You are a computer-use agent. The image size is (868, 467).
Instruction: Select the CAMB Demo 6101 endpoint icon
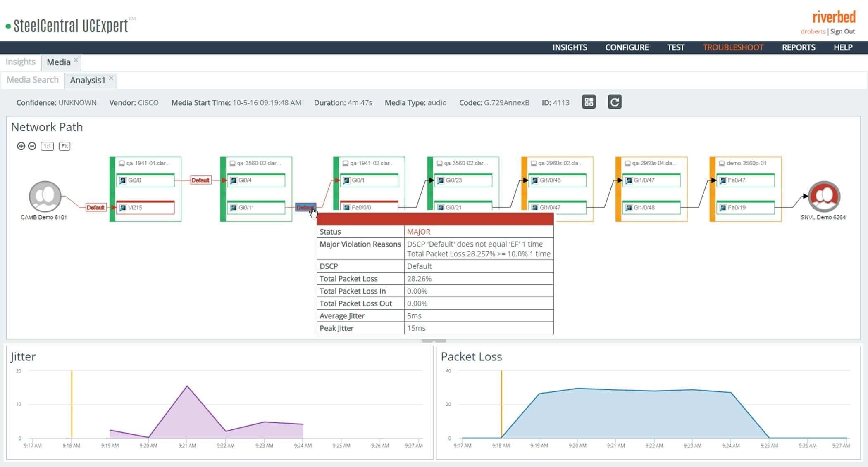(x=45, y=197)
